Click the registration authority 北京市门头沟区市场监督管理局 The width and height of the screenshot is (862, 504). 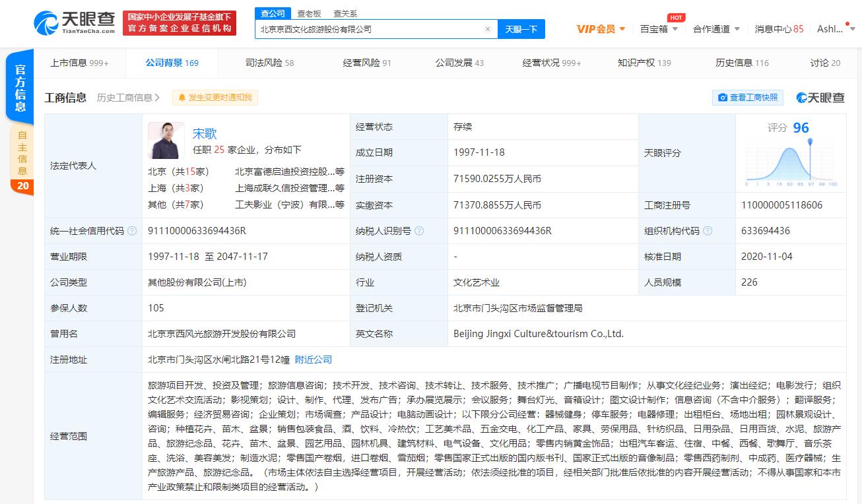[x=518, y=308]
